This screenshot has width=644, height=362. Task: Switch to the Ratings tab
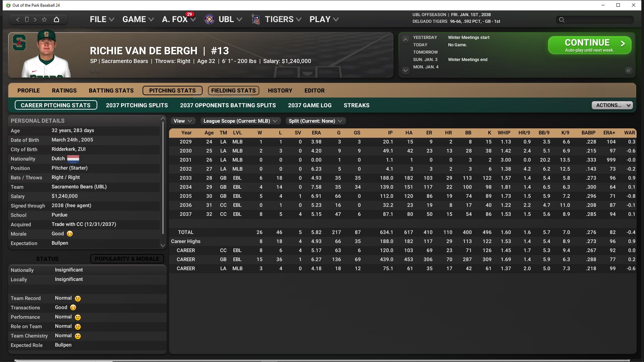pyautogui.click(x=64, y=90)
